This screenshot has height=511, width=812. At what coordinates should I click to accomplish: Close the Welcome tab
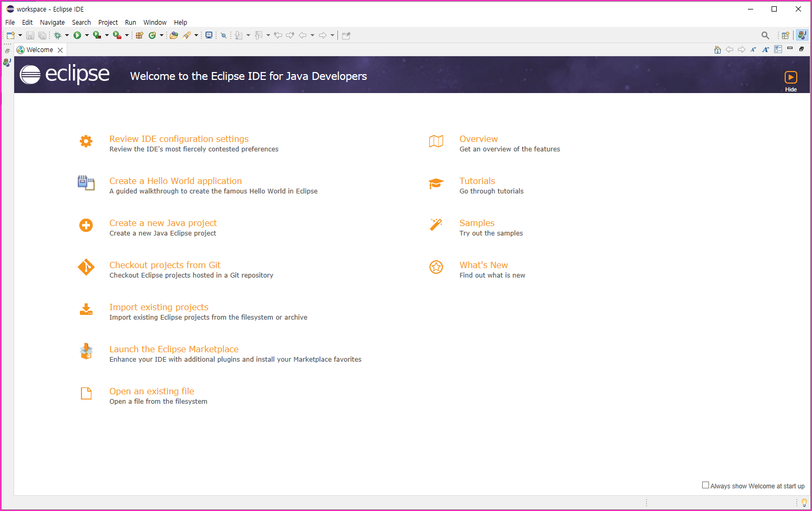(60, 50)
